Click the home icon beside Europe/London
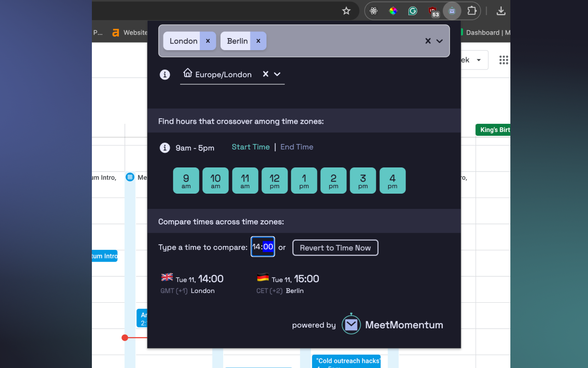The image size is (588, 368). [187, 72]
